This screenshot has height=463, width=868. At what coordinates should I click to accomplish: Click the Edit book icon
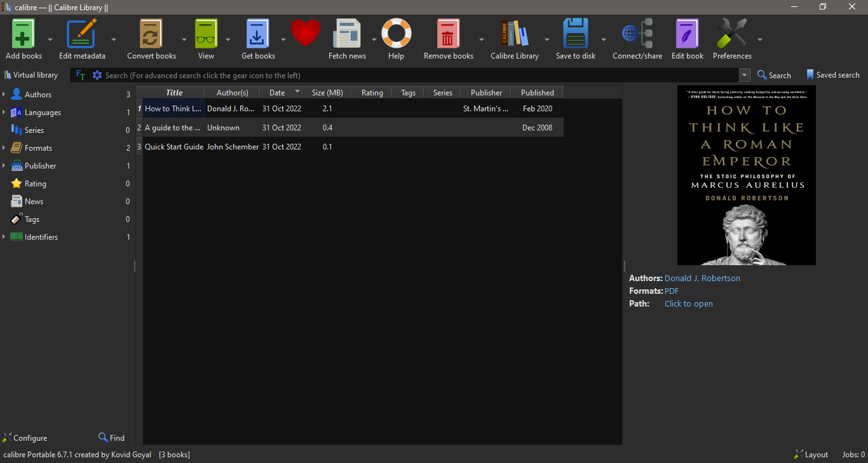coord(687,33)
